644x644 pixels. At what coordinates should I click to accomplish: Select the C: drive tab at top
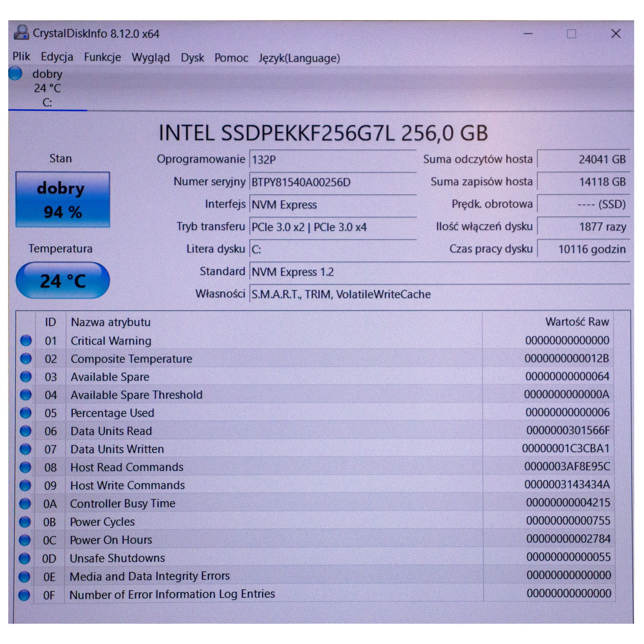47,88
